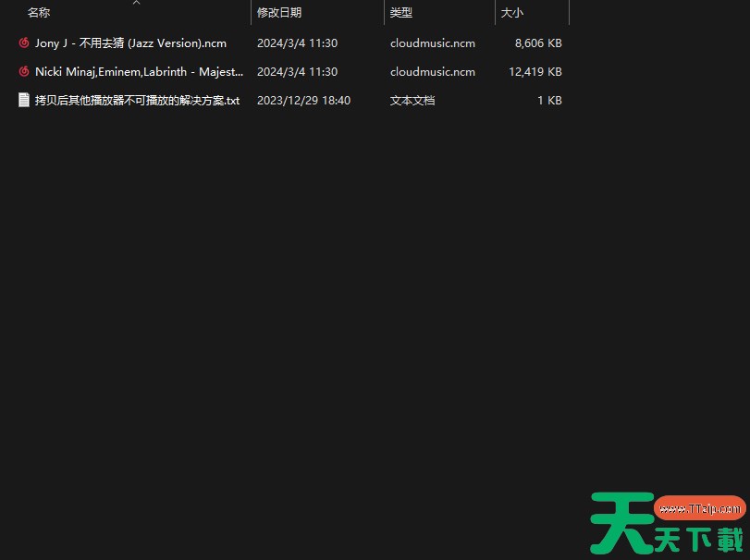The image size is (750, 560).
Task: Sort by the 大小 column header
Action: click(x=511, y=12)
